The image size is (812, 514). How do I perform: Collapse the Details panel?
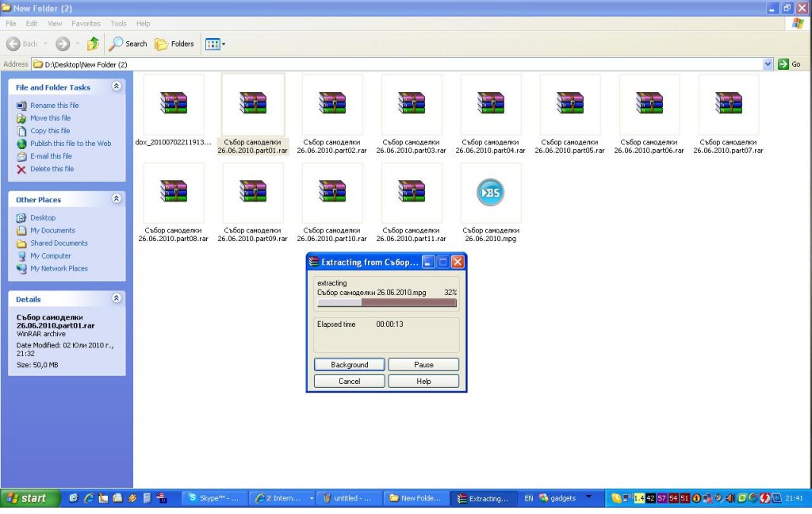pyautogui.click(x=117, y=299)
